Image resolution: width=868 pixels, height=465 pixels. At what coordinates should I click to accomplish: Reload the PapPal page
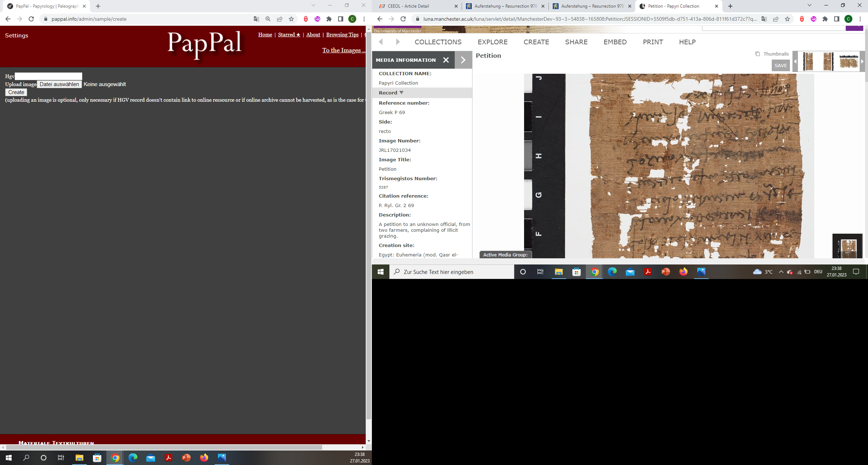(31, 19)
